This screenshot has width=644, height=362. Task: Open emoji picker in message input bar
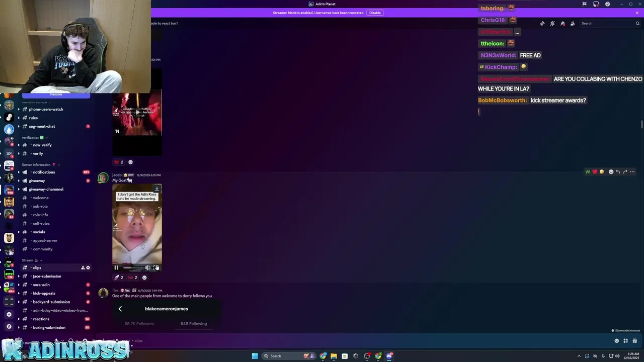[x=617, y=341]
